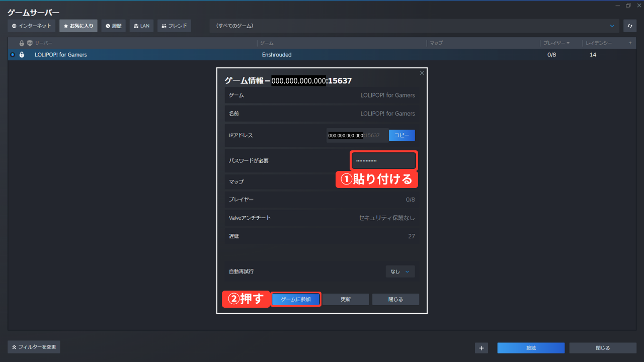Click the add server plus button at bottom
This screenshot has width=644, height=362.
tap(481, 348)
